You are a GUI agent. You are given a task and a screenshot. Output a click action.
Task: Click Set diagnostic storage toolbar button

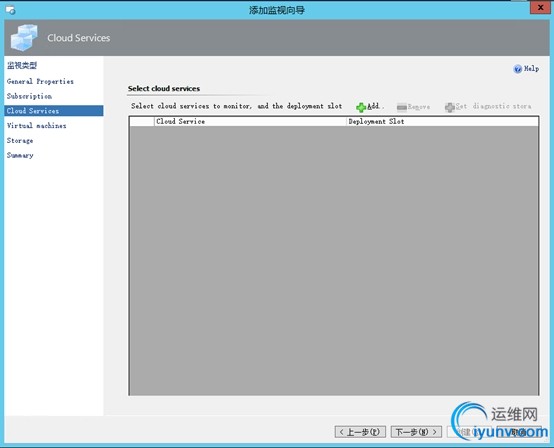[488, 106]
